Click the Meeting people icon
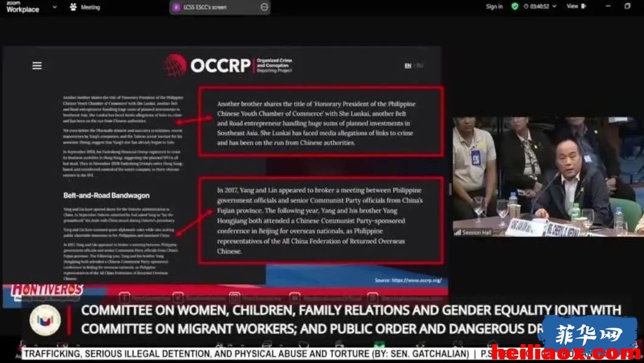 pos(73,7)
